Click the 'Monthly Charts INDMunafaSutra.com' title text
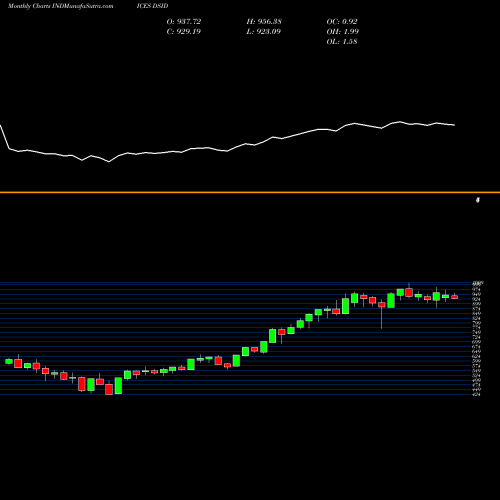Viewport: 500px width, 500px height. (x=60, y=6)
